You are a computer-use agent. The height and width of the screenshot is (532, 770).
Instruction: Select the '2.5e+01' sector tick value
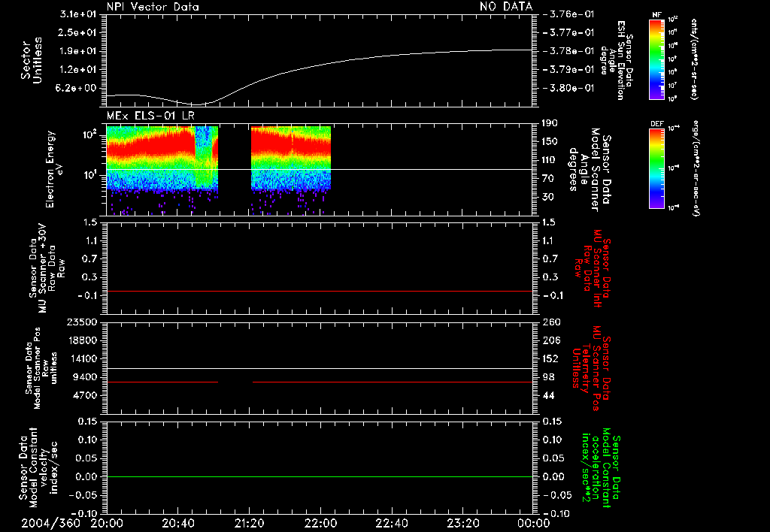(77, 32)
